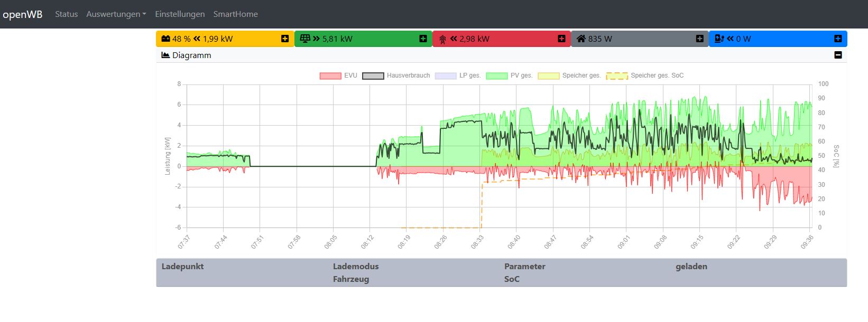Collapse the Diagramm section
Viewport: 868px width, 322px height.
pos(838,55)
